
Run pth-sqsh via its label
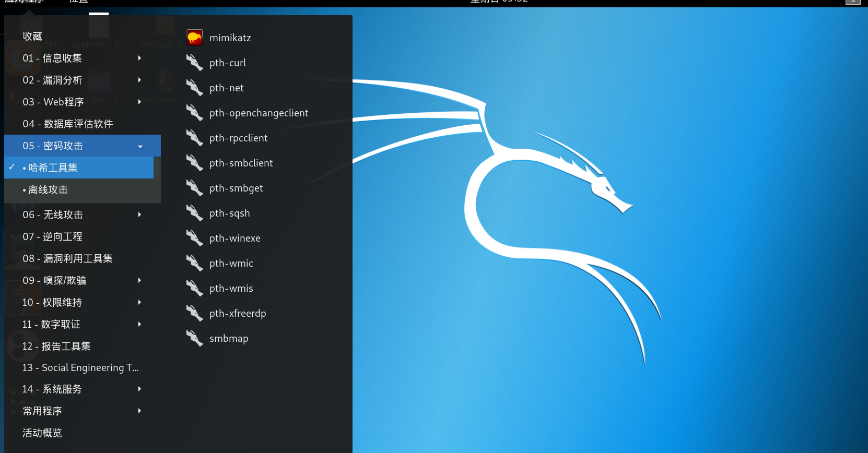coord(230,213)
